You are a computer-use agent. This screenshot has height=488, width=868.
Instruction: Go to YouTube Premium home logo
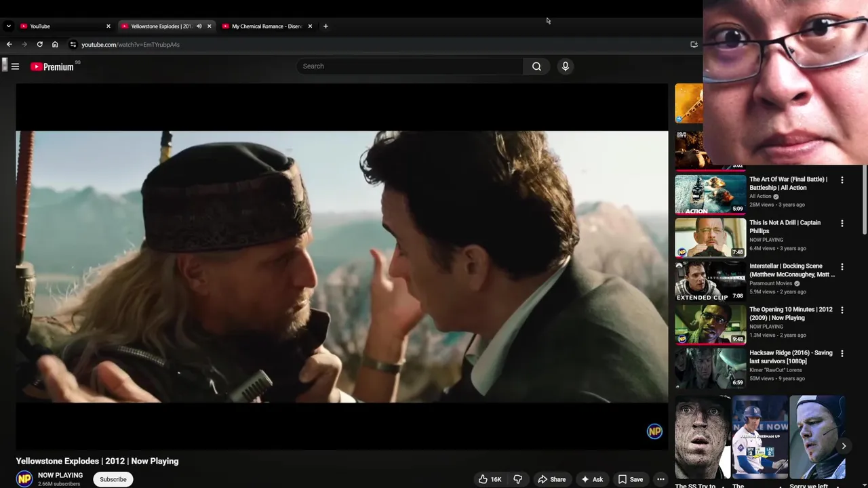53,66
